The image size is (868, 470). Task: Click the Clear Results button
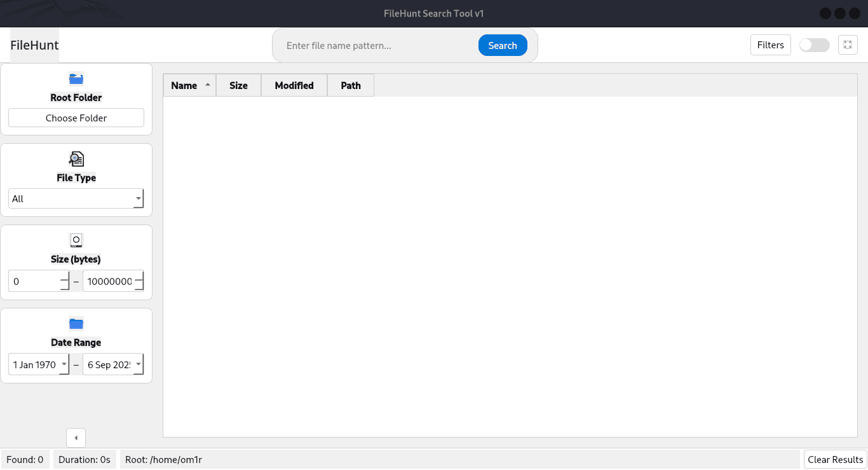click(836, 460)
